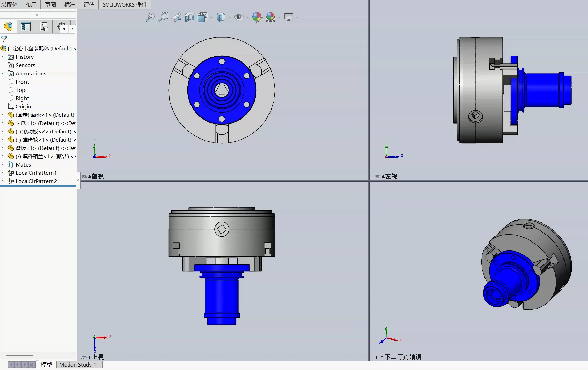This screenshot has width=588, height=370.
Task: Click the View Settings monitor icon
Action: [x=289, y=17]
